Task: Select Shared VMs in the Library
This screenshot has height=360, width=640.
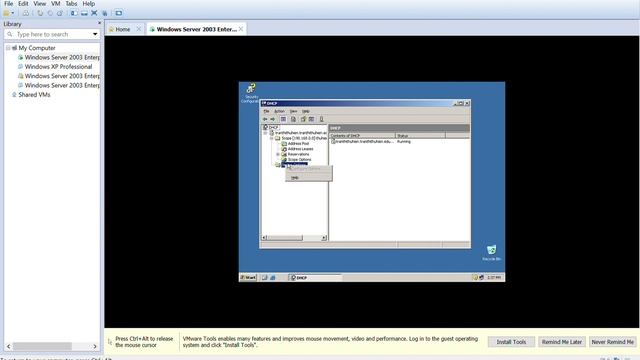Action: pyautogui.click(x=34, y=94)
